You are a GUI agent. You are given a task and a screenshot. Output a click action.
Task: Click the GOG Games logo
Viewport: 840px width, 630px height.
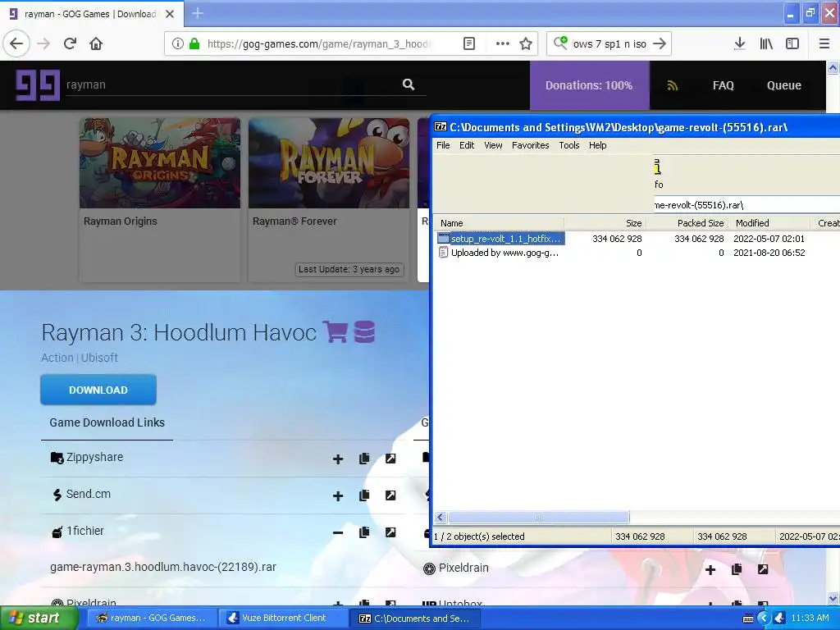click(37, 85)
